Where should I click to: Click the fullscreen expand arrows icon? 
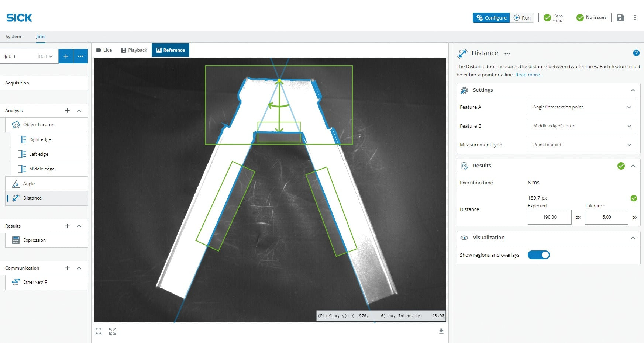(x=113, y=331)
